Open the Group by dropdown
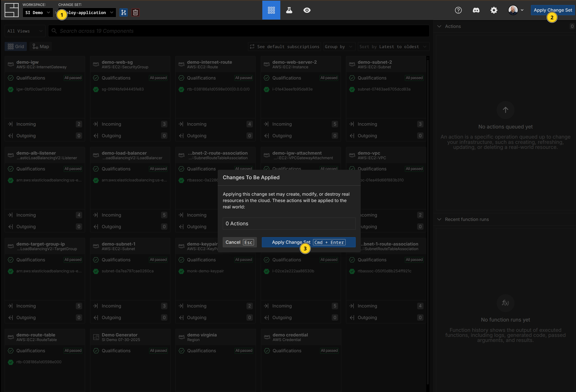576x392 pixels. pyautogui.click(x=338, y=47)
